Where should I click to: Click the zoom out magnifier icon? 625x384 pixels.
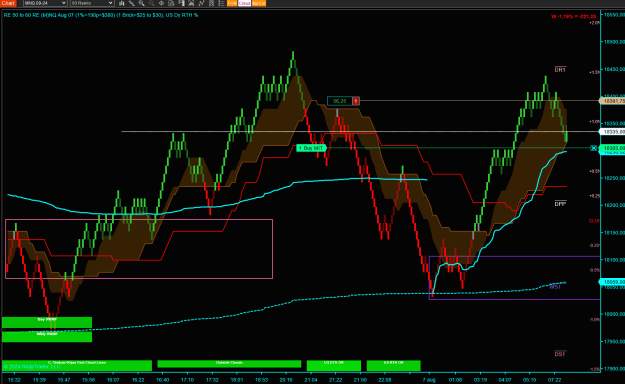[151, 3]
